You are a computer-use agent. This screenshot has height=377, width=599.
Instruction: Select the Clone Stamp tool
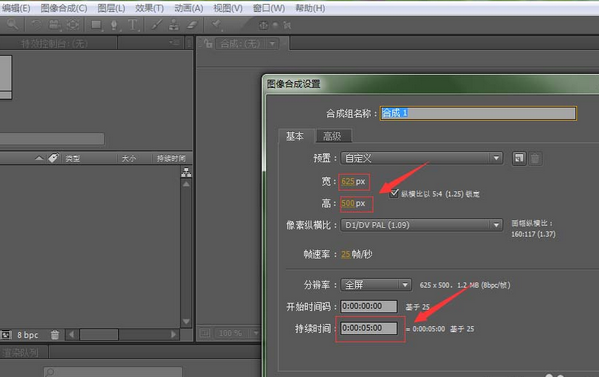pyautogui.click(x=174, y=25)
